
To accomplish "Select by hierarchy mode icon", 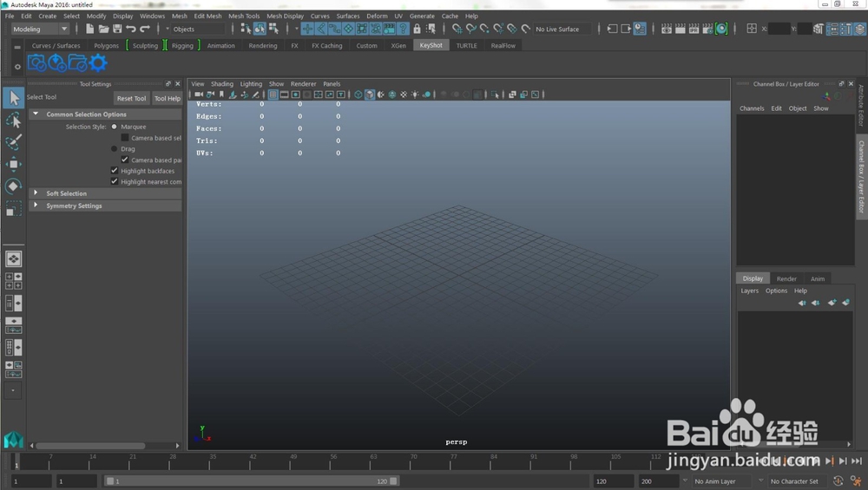I will tap(246, 29).
